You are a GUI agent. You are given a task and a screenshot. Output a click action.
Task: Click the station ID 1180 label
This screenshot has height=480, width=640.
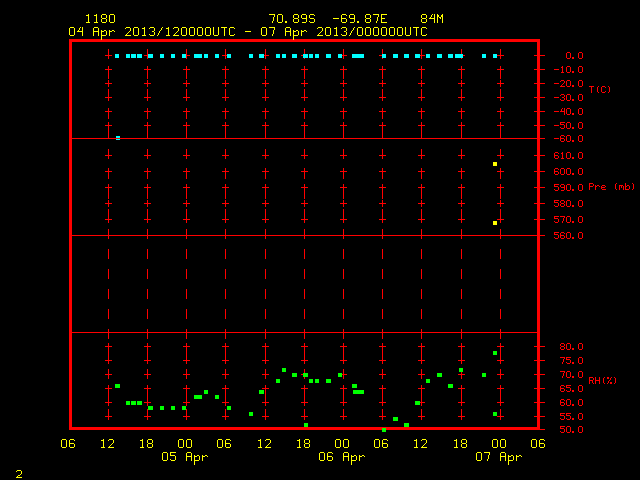(x=100, y=19)
